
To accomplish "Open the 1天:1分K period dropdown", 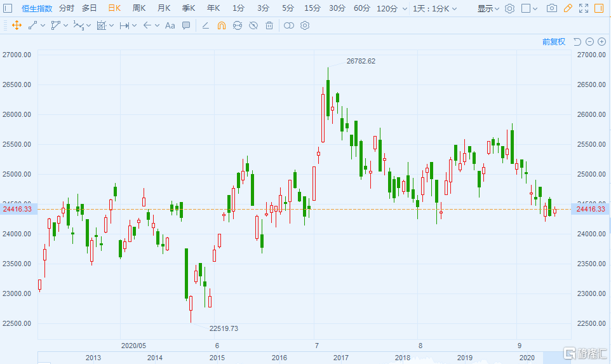I will pyautogui.click(x=438, y=8).
